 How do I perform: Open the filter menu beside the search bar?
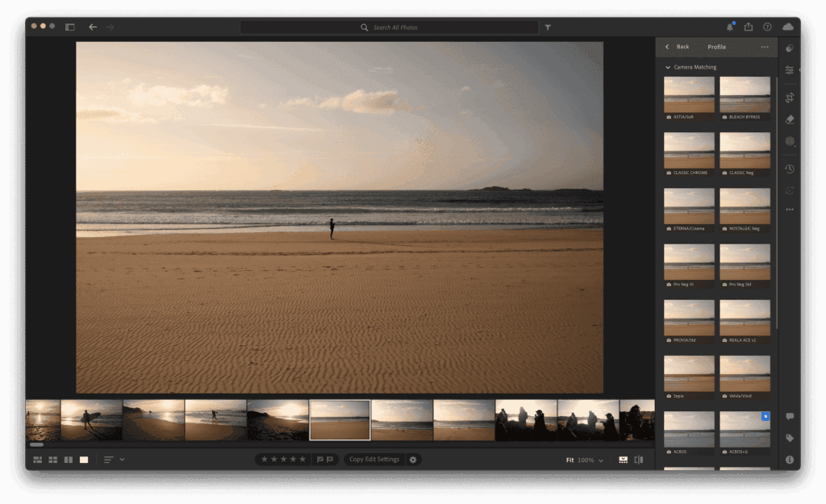click(548, 27)
